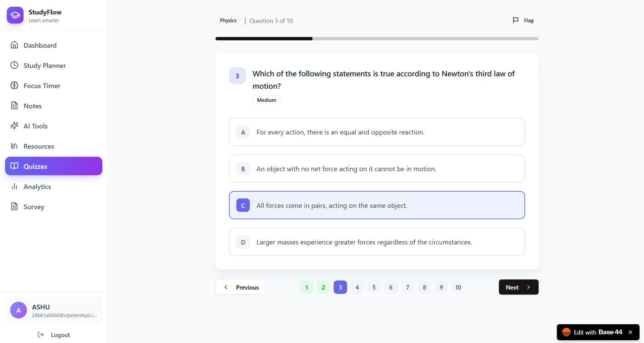
Task: Open Dashboard via its home icon
Action: click(x=14, y=45)
